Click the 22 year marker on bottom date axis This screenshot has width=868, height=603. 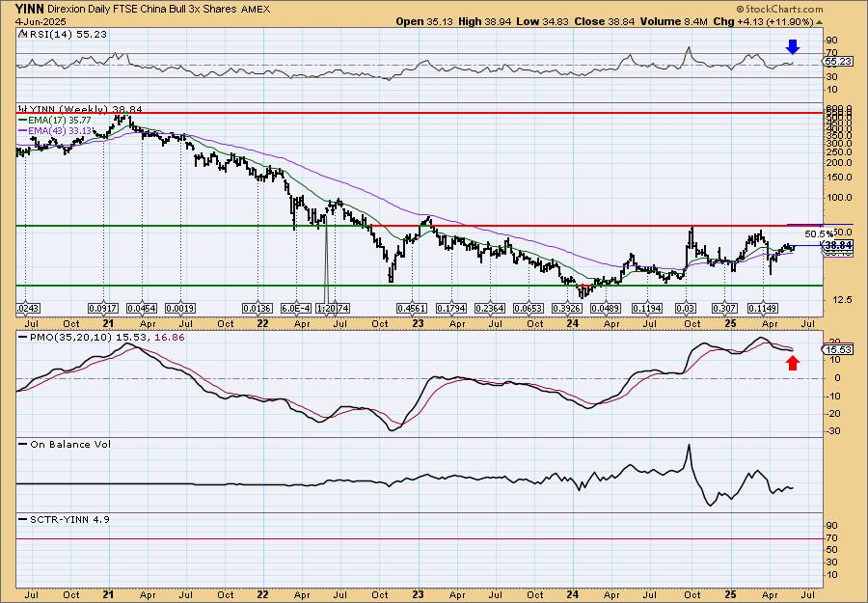point(262,594)
